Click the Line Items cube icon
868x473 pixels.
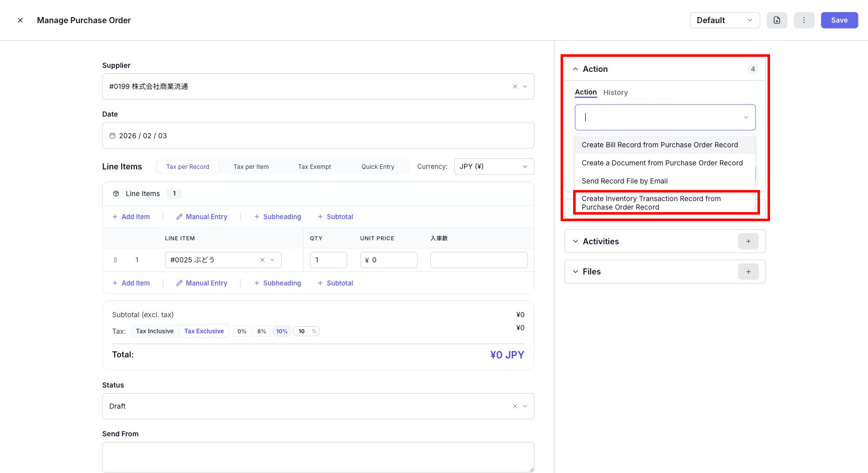[116, 194]
